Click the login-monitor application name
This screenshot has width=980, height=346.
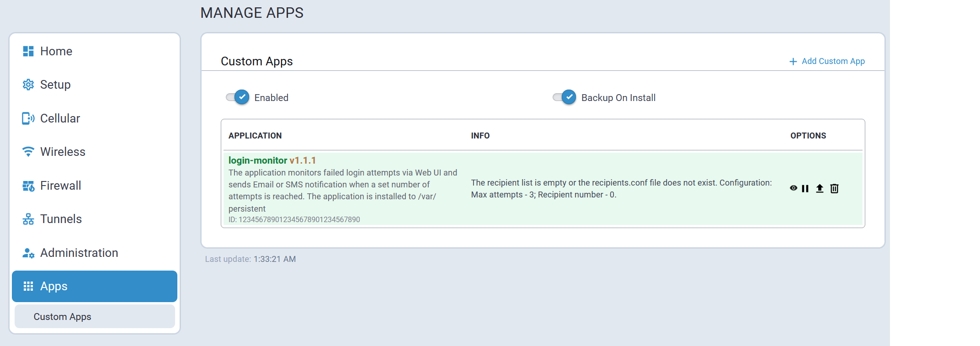click(258, 160)
